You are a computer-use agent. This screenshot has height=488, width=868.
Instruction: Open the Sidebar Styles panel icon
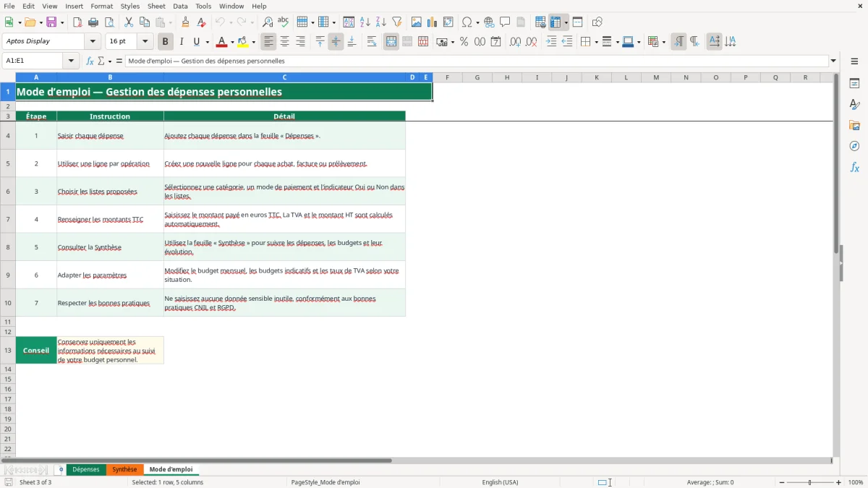tap(854, 104)
